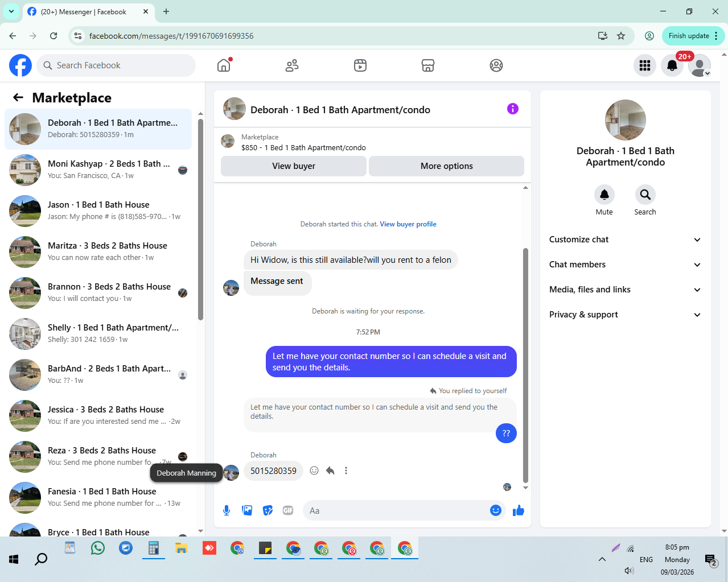React to the 5015280359 message
The height and width of the screenshot is (582, 728).
click(314, 470)
